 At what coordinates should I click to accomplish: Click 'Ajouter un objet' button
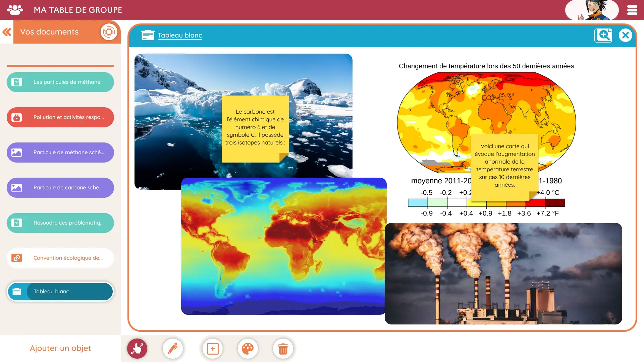pyautogui.click(x=60, y=348)
